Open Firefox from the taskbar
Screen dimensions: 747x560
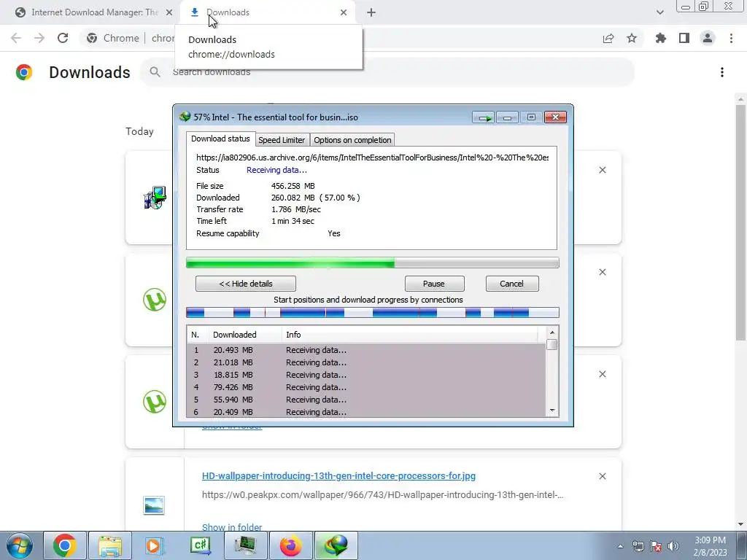[x=290, y=545]
